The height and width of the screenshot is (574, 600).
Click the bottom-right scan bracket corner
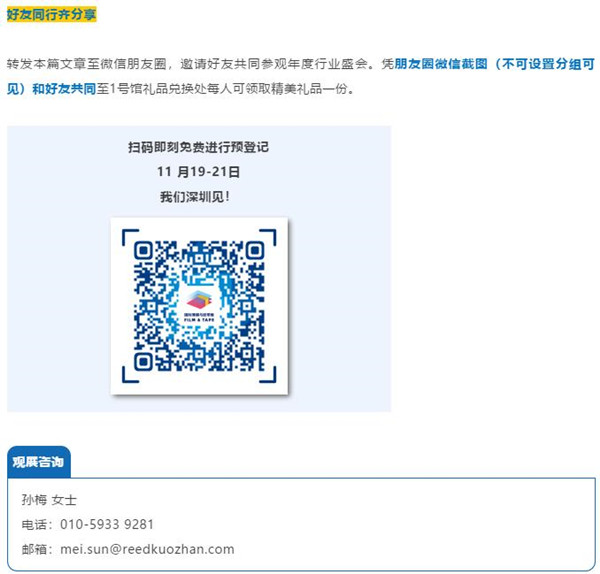tap(268, 375)
